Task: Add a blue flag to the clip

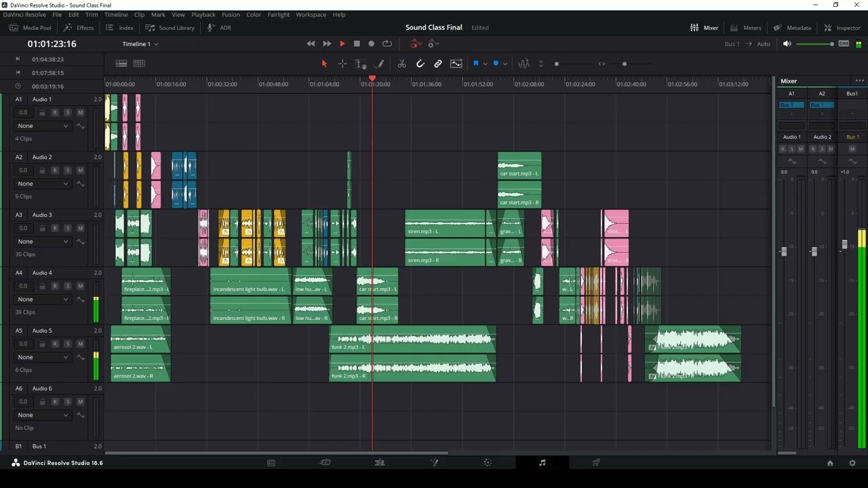Action: click(x=475, y=64)
